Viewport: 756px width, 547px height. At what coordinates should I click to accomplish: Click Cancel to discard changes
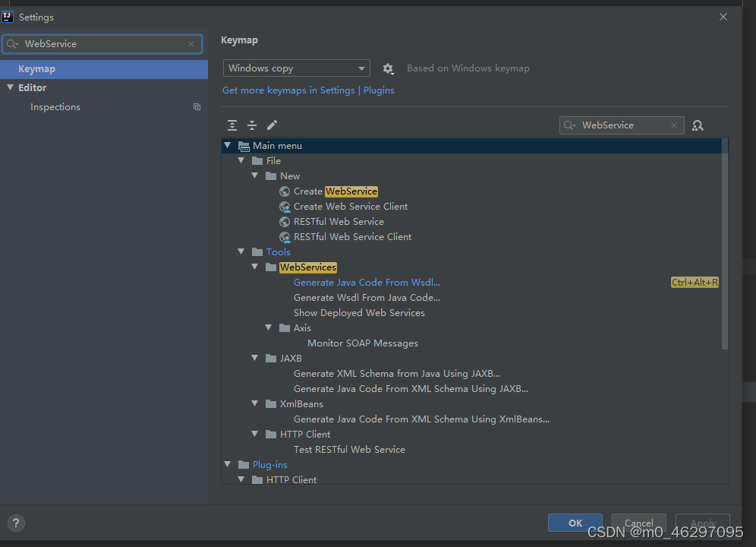tap(638, 523)
